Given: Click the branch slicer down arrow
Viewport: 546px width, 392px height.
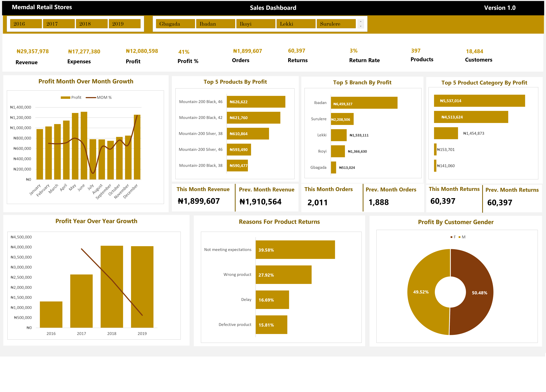Looking at the screenshot, I should pos(361,26).
